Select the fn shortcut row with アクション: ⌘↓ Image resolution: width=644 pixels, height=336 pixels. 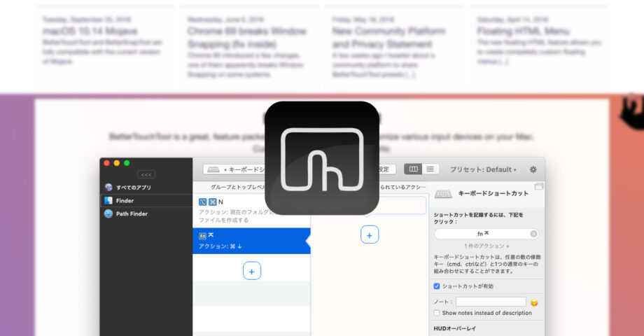(251, 241)
